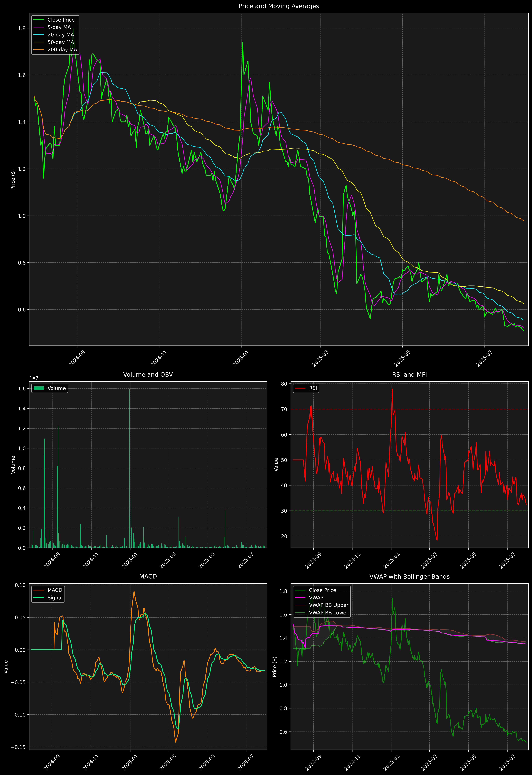Click the 'Value' y-axis label of MACD chart
The height and width of the screenshot is (775, 532).
tap(6, 667)
